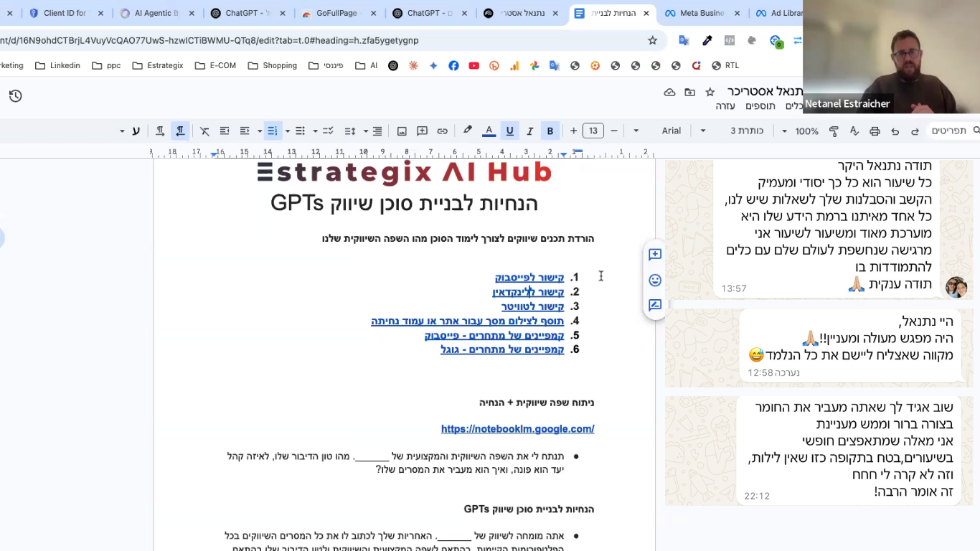Viewport: 980px width, 551px height.
Task: Switch to the Meta Business browser tab
Action: (x=702, y=14)
